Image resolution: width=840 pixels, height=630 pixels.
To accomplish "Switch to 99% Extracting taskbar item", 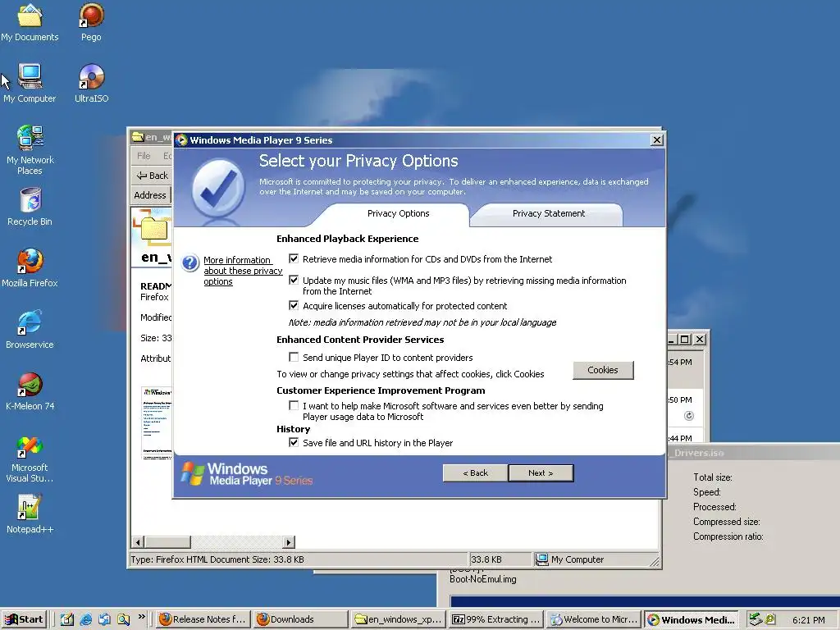I will tap(496, 619).
